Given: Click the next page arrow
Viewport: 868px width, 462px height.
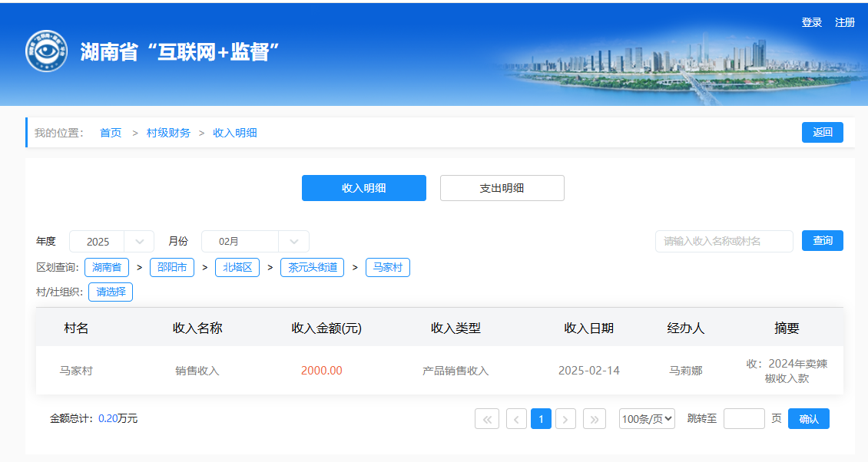Looking at the screenshot, I should (565, 419).
